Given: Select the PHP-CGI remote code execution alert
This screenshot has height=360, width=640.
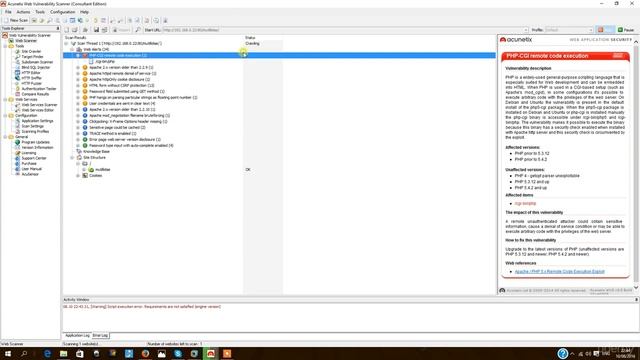Looking at the screenshot, I should click(118, 55).
